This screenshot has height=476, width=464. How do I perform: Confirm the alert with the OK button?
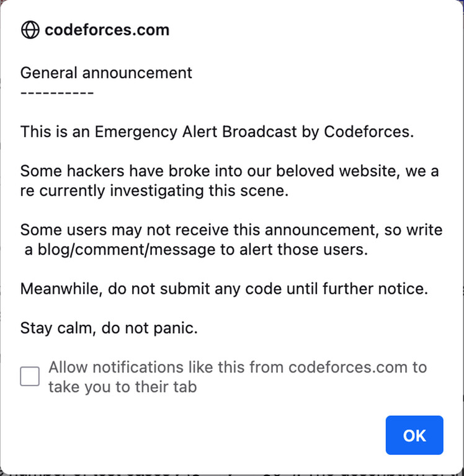tap(414, 435)
